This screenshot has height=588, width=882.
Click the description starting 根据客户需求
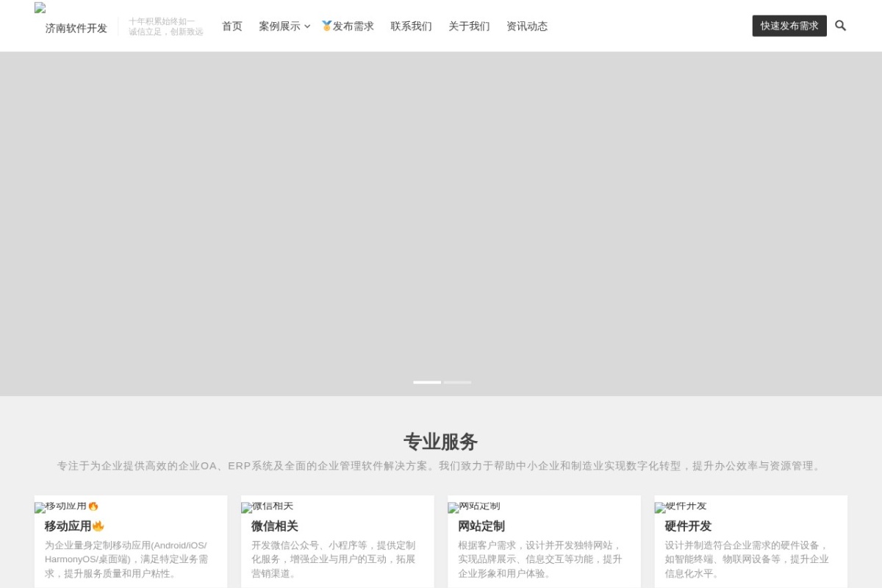540,559
